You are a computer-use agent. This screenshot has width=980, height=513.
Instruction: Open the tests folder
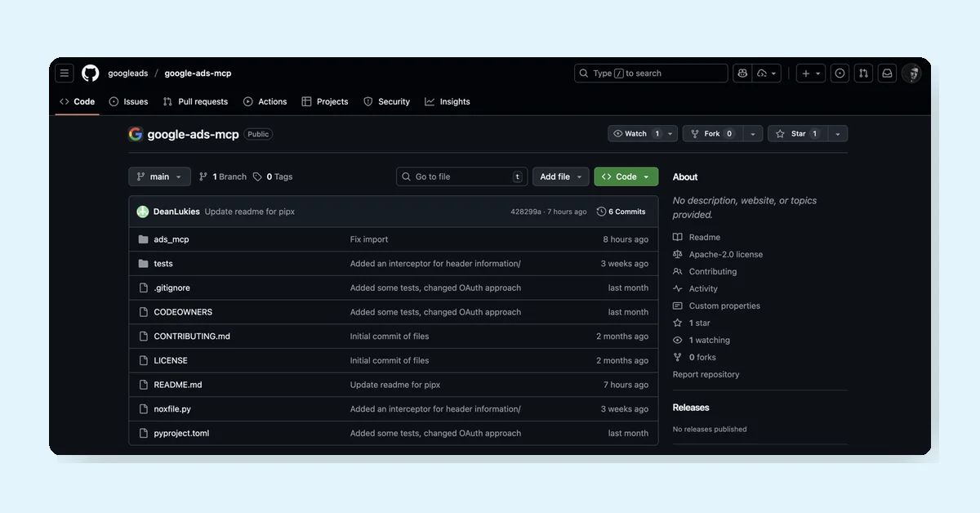click(163, 264)
